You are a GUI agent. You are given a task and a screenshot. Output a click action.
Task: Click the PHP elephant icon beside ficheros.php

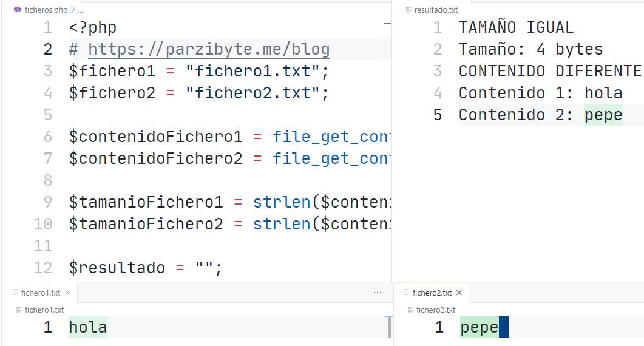pyautogui.click(x=17, y=10)
